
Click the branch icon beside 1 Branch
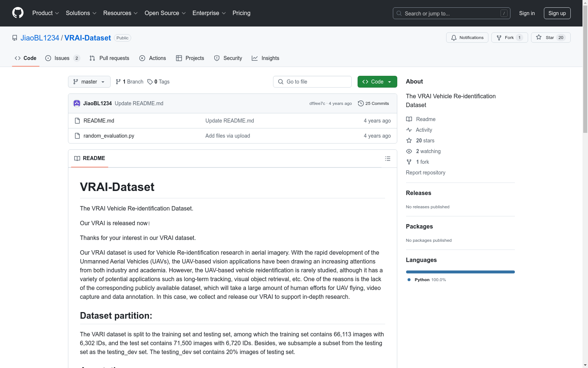click(x=118, y=82)
